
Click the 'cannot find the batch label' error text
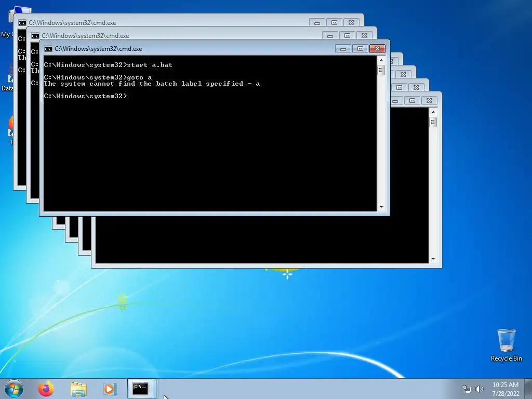click(152, 84)
